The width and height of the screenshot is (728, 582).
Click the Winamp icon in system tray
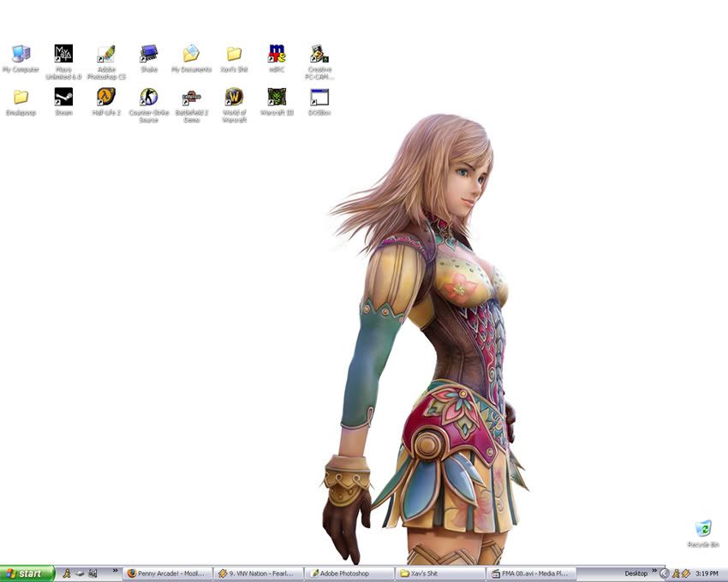[685, 574]
